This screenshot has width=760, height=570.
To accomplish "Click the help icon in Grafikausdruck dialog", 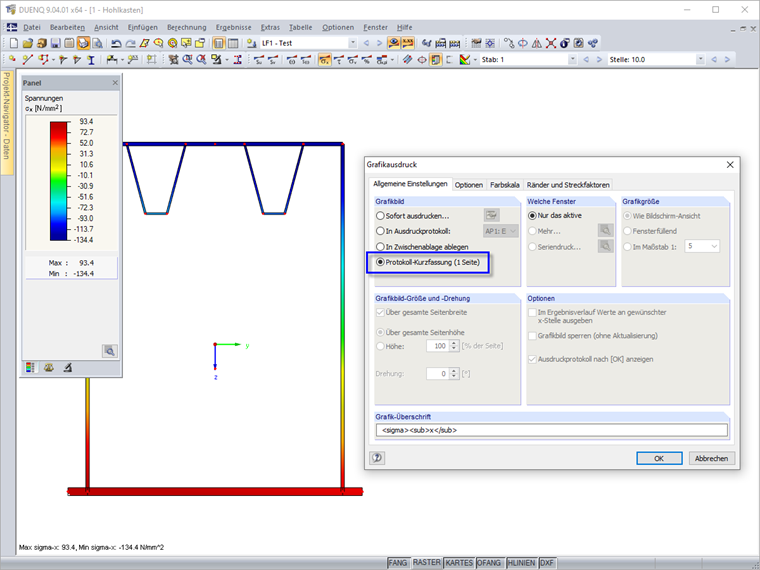I will tap(377, 458).
